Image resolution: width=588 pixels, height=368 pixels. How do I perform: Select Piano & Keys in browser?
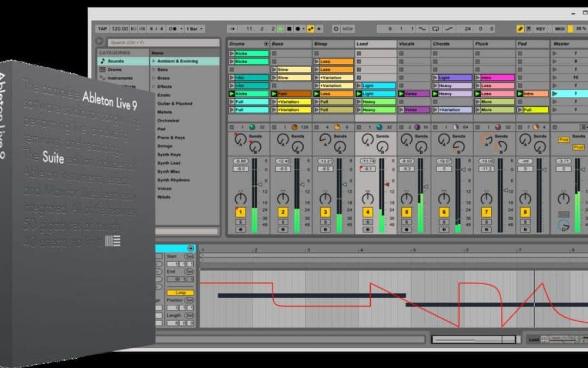point(171,137)
